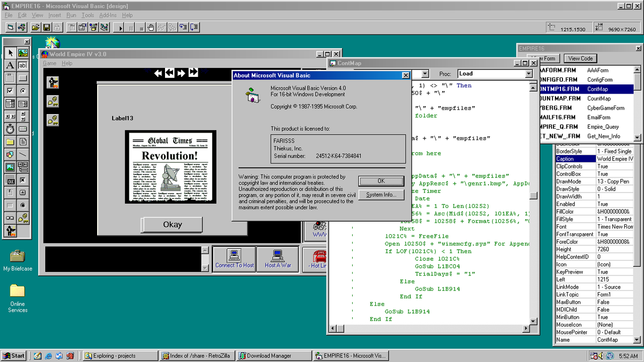Viewport: 644px width, 362px height.
Task: Open the Run menu
Action: 71,15
